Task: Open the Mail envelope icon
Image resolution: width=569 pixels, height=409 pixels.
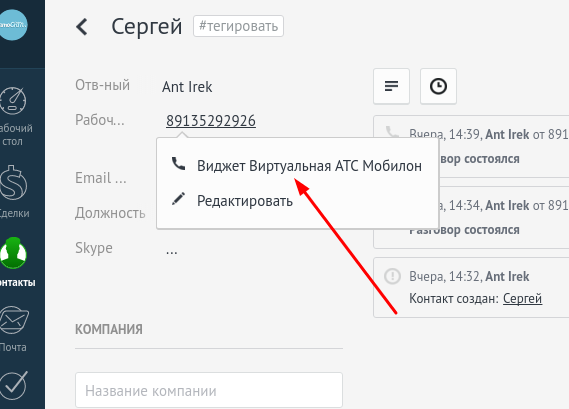Action: (13, 320)
